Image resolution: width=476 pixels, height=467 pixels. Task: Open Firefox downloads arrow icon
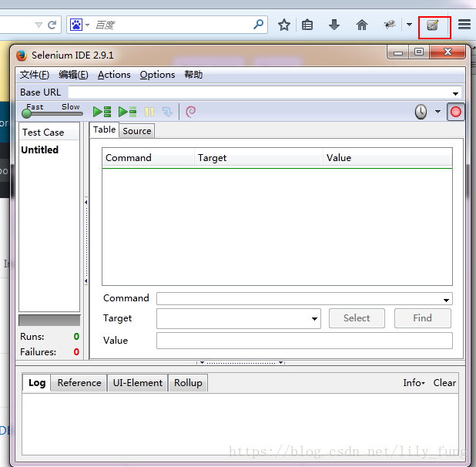pos(334,25)
